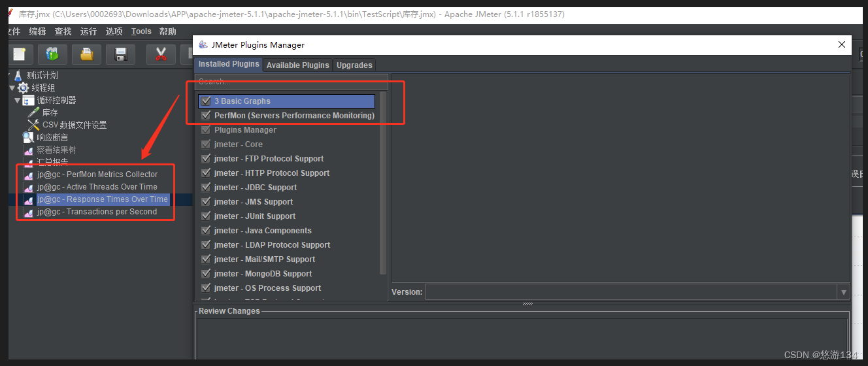Switch to the Available Plugins tab
This screenshot has width=868, height=366.
coord(297,65)
